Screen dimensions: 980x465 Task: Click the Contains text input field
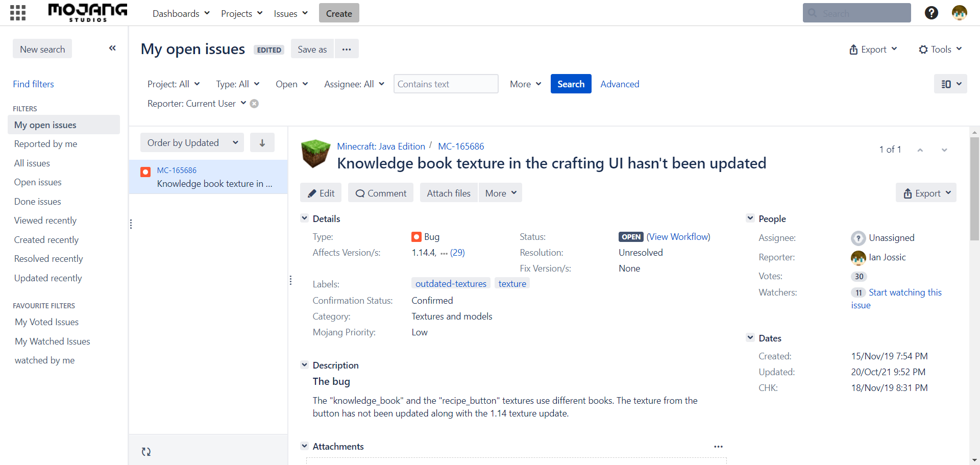click(446, 84)
